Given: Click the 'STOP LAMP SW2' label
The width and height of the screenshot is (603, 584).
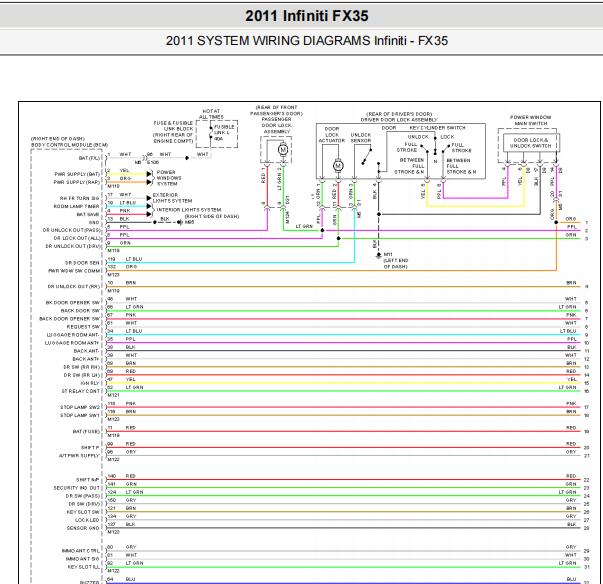Looking at the screenshot, I should tap(80, 408).
